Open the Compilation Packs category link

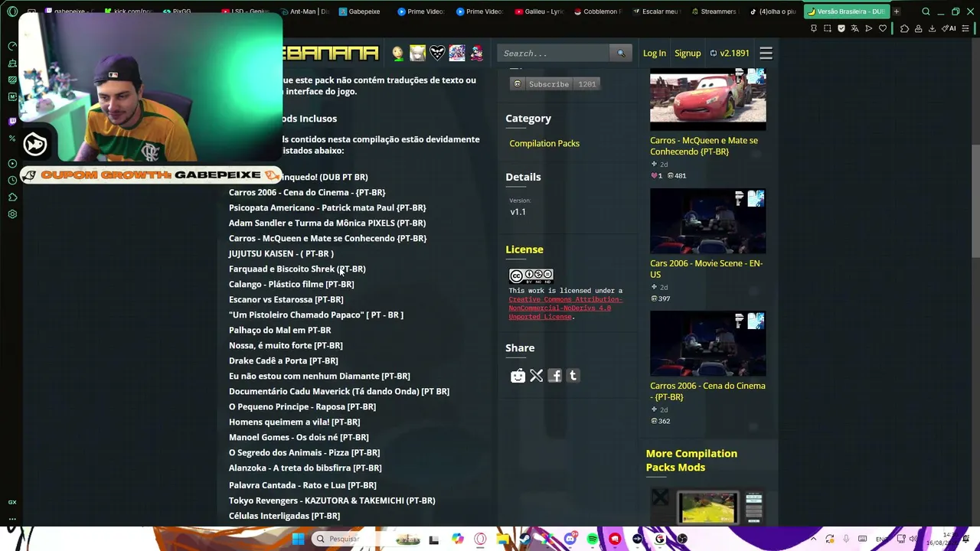click(x=544, y=143)
